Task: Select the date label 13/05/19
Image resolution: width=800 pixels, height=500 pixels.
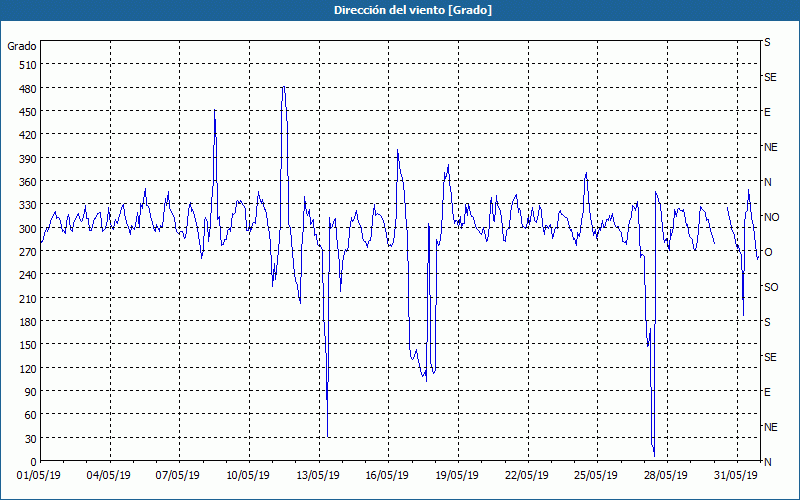Action: pyautogui.click(x=318, y=476)
